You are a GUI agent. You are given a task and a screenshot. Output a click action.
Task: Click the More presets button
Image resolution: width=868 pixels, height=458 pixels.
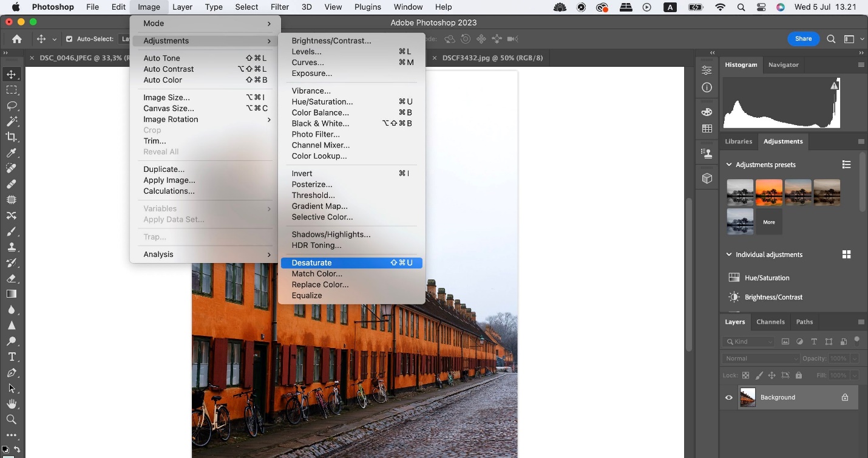click(x=769, y=222)
